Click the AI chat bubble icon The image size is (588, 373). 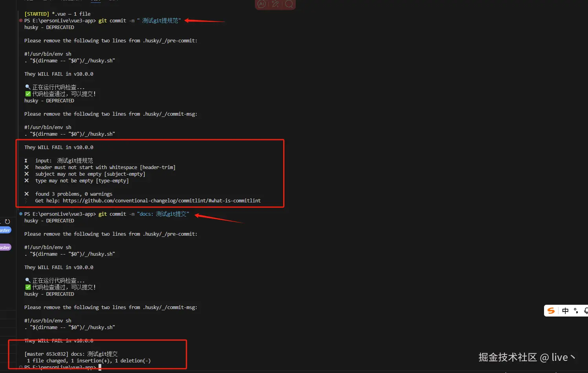tap(262, 4)
